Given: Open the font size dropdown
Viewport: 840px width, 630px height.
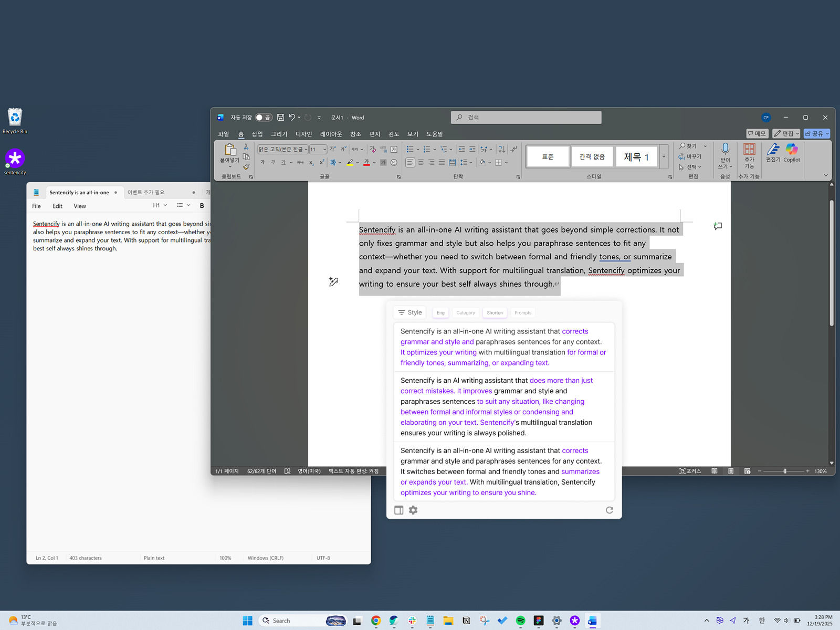Looking at the screenshot, I should tap(324, 149).
